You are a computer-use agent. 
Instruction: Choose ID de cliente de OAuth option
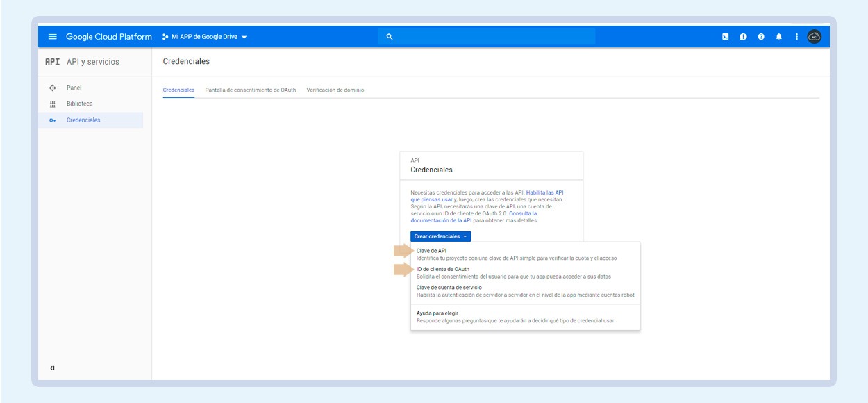click(525, 272)
